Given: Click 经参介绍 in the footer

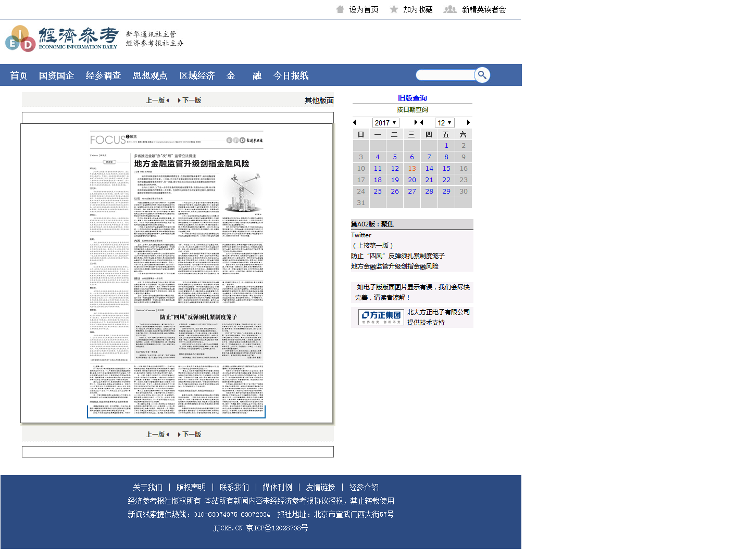Looking at the screenshot, I should [x=364, y=487].
